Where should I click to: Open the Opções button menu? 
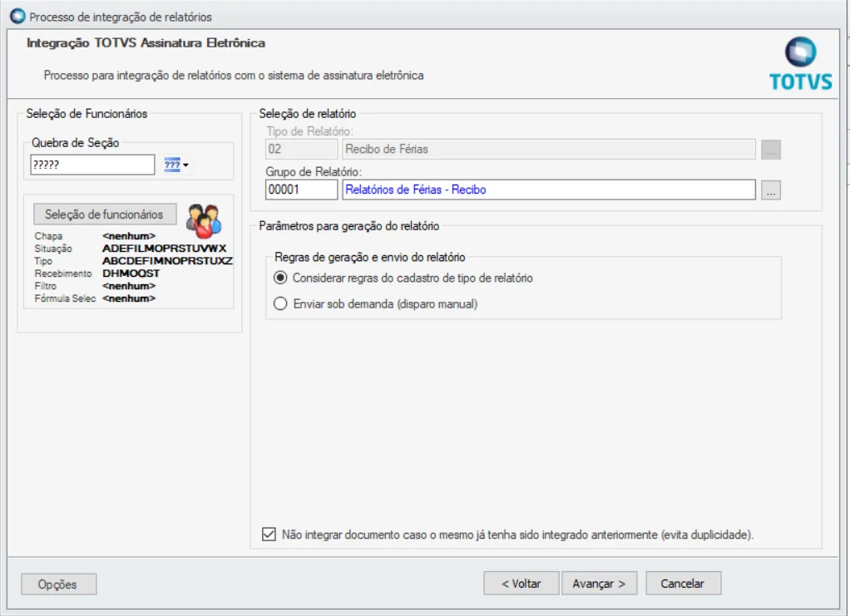58,584
